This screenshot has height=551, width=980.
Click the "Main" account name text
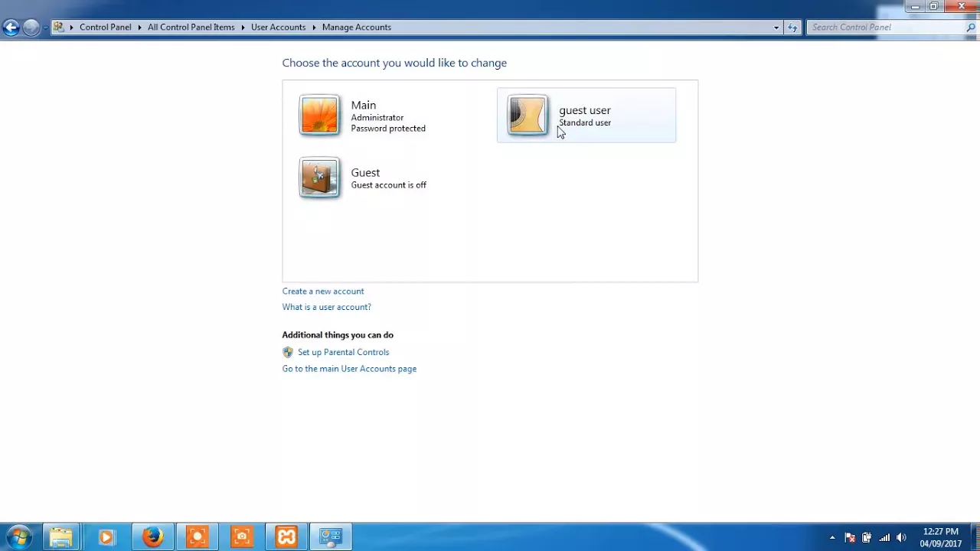364,105
